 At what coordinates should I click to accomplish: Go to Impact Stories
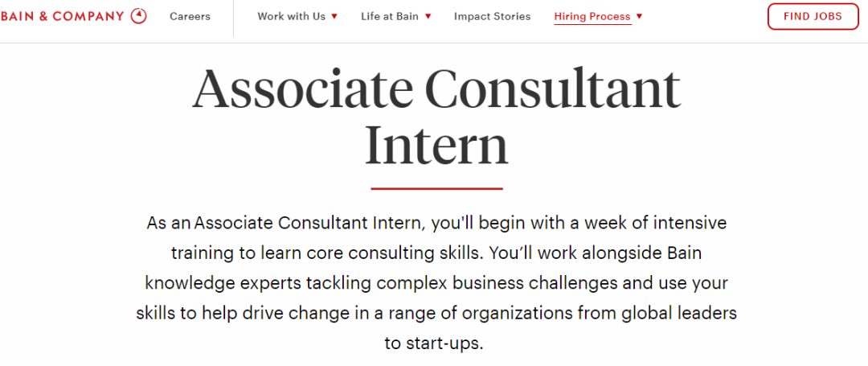coord(492,17)
